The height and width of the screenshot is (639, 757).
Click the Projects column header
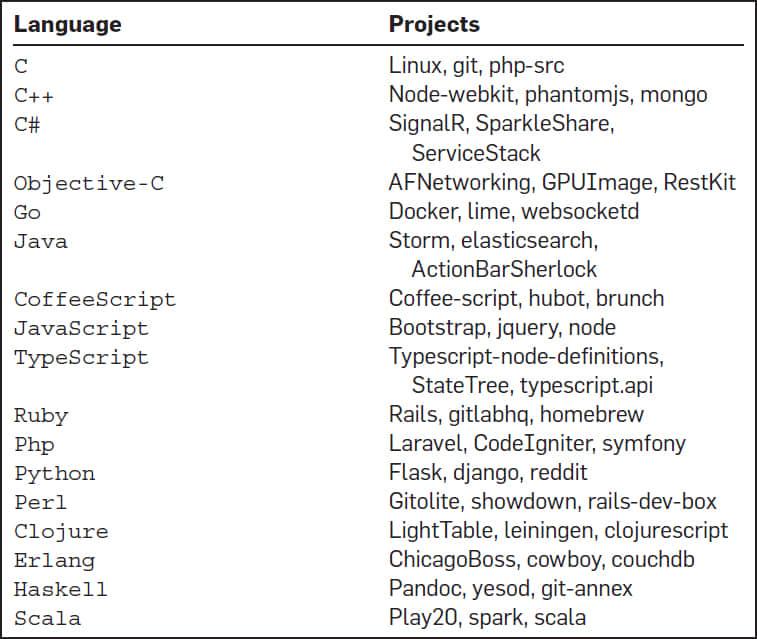coord(434,25)
